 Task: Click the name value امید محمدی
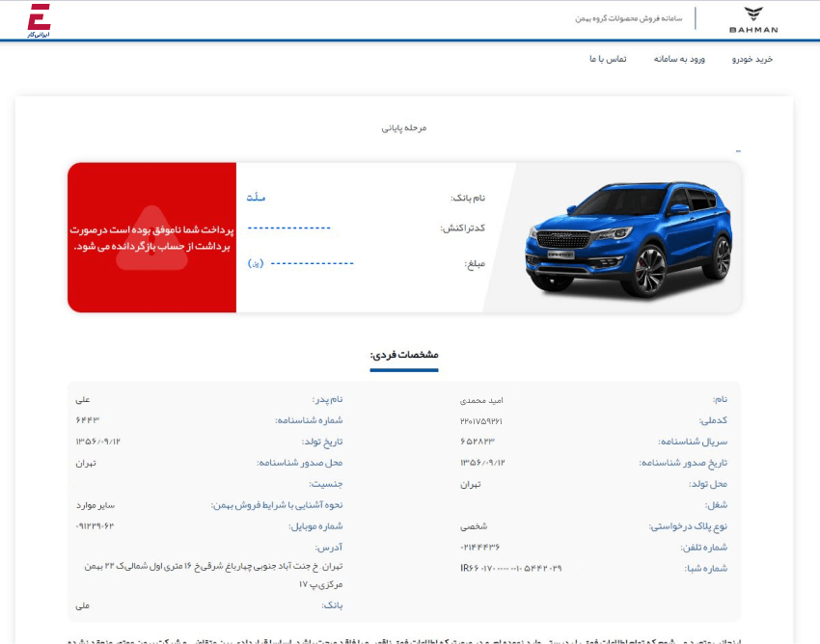(x=481, y=400)
